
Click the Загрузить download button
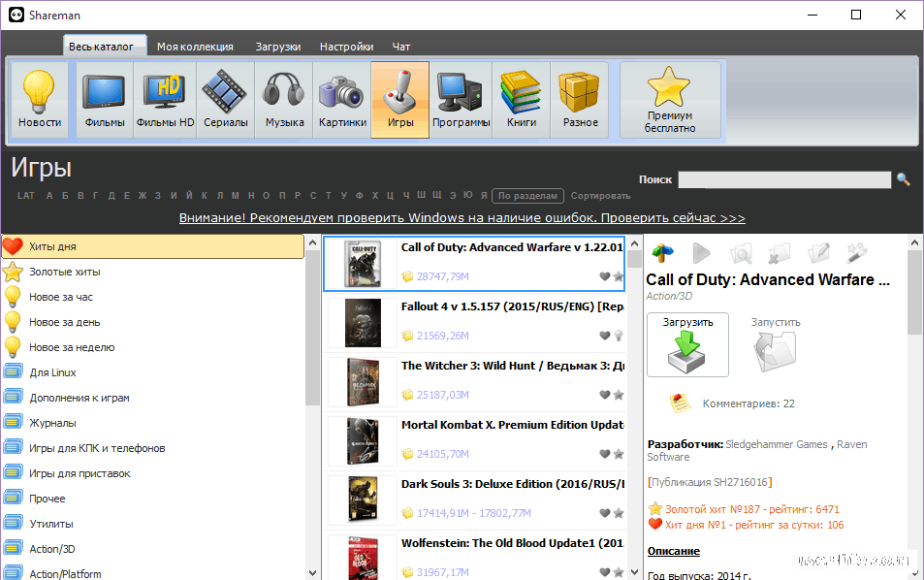pos(687,345)
